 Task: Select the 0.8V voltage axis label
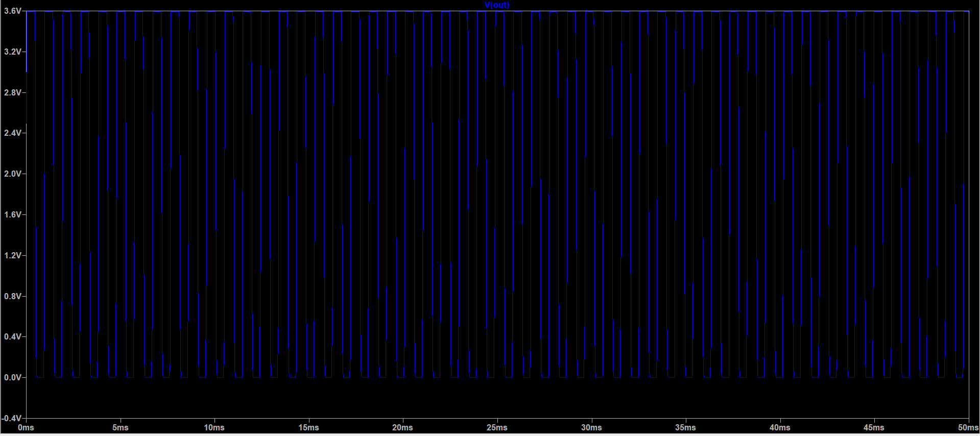[x=12, y=296]
